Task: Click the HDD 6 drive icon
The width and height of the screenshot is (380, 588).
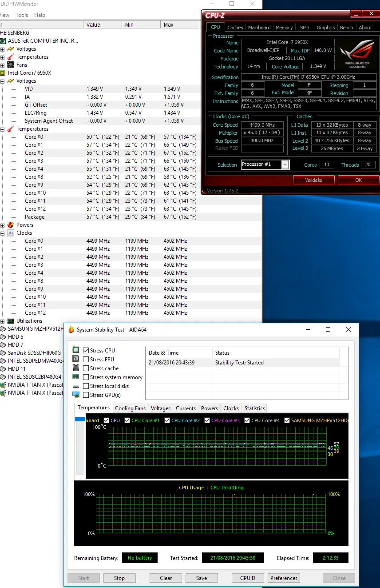Action: tap(3, 337)
